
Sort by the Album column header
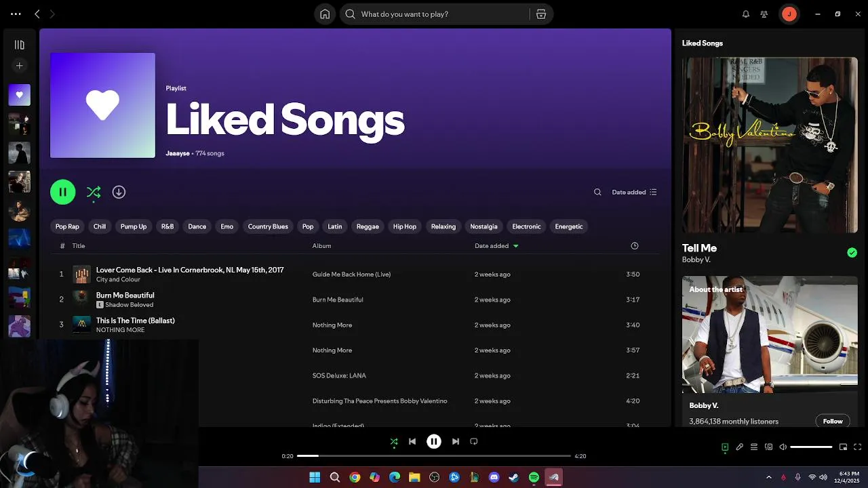coord(321,245)
